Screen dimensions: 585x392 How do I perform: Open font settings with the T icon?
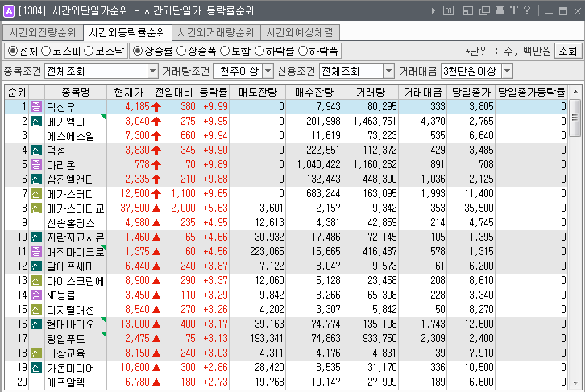click(x=514, y=10)
